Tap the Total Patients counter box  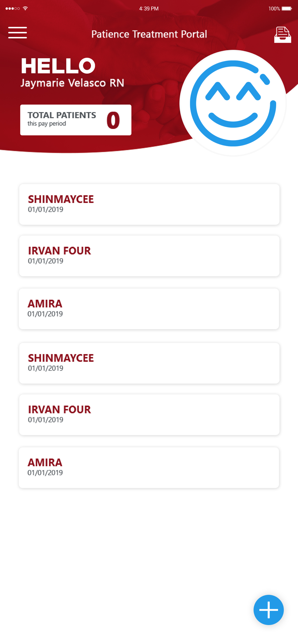tap(76, 120)
